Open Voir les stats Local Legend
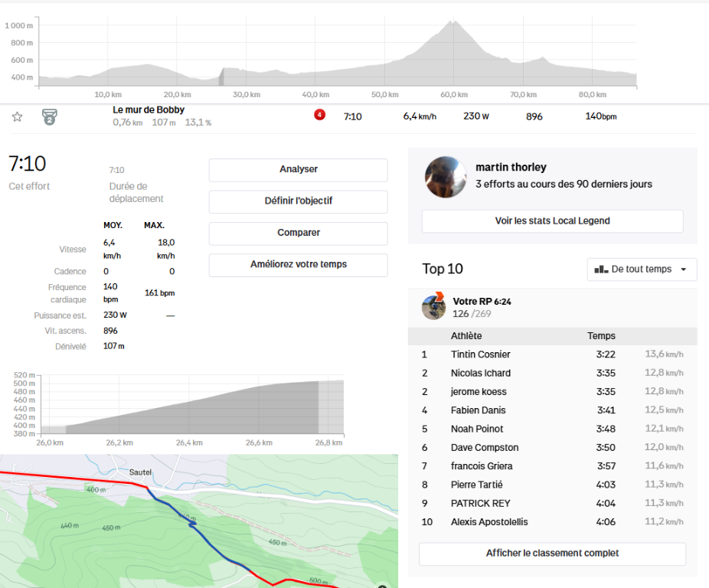 tap(553, 220)
